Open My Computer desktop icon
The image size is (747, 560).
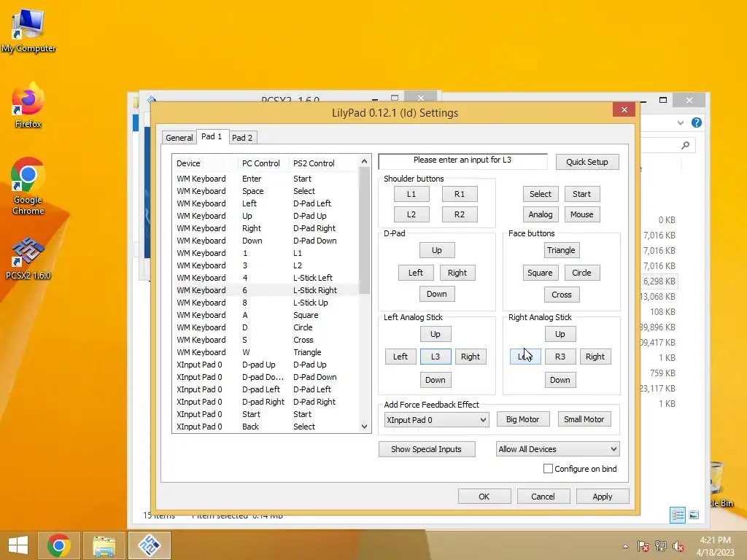tap(28, 30)
